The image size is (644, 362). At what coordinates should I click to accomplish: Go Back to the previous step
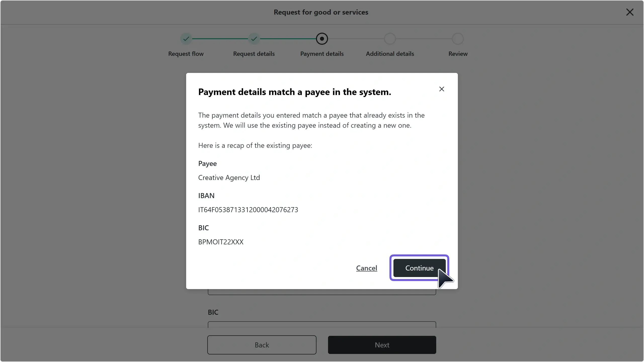coord(262,345)
